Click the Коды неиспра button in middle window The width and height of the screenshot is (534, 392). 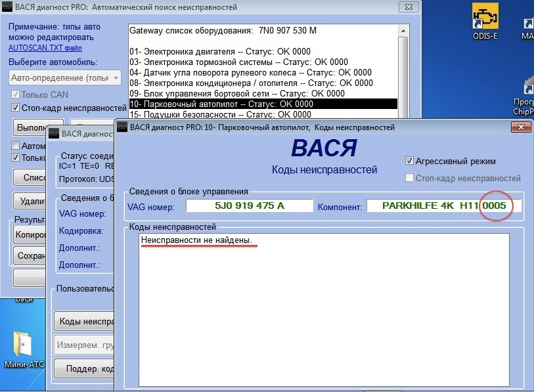pos(84,321)
